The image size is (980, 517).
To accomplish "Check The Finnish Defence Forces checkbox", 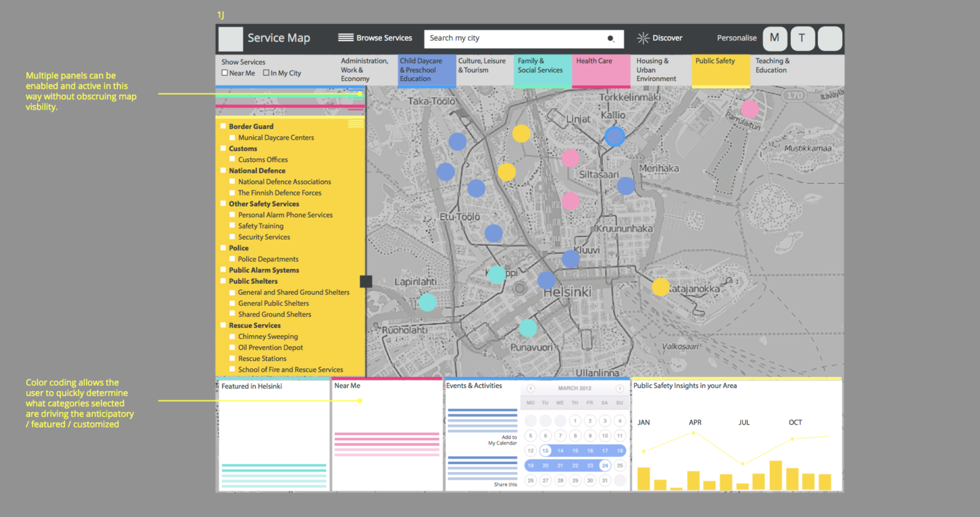I will 232,192.
